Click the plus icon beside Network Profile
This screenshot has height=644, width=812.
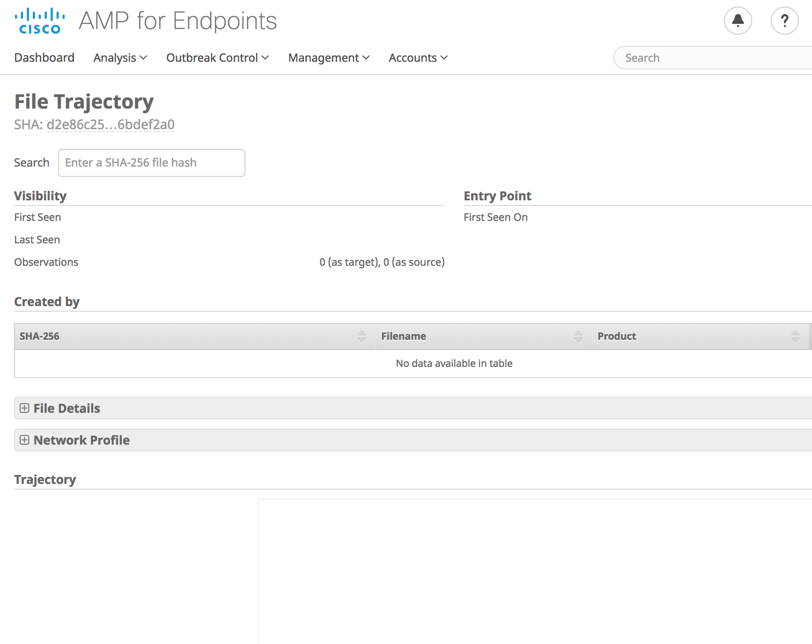click(x=24, y=440)
